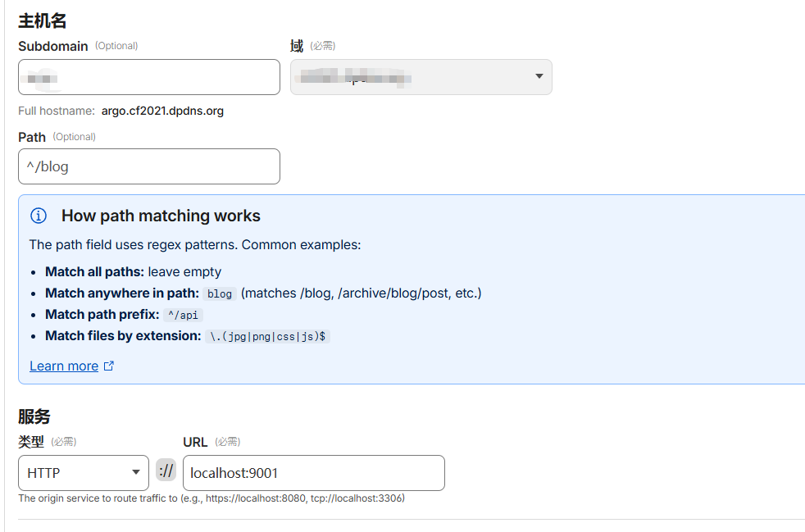805x532 pixels.
Task: Open the 类型 HTTP service type dropdown
Action: tap(83, 473)
